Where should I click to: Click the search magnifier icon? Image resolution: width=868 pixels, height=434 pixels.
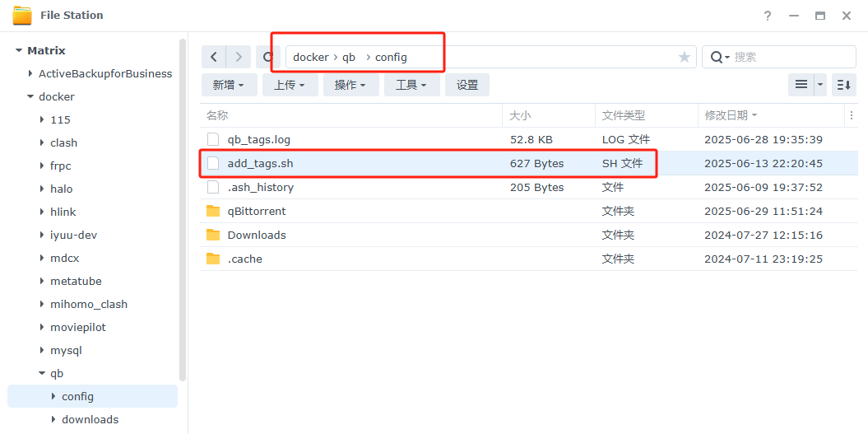click(717, 57)
